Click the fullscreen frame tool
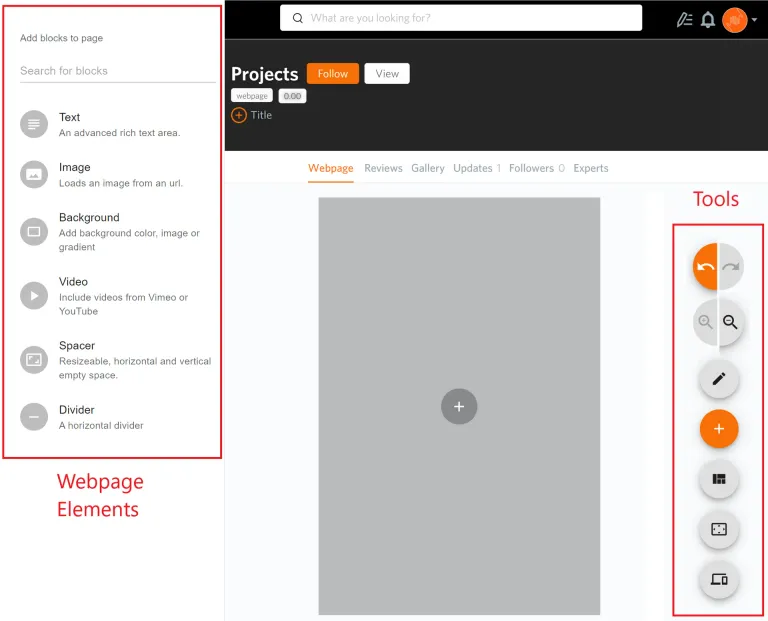 [x=719, y=529]
